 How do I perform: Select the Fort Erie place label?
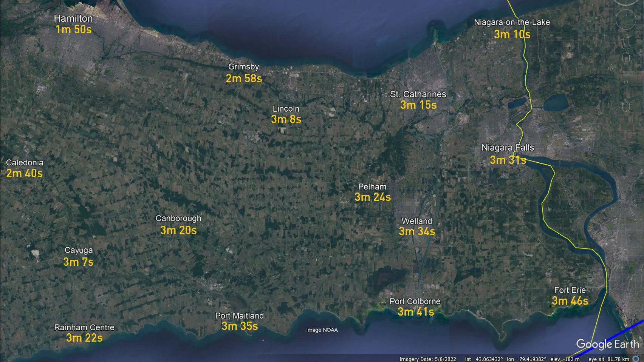point(570,290)
